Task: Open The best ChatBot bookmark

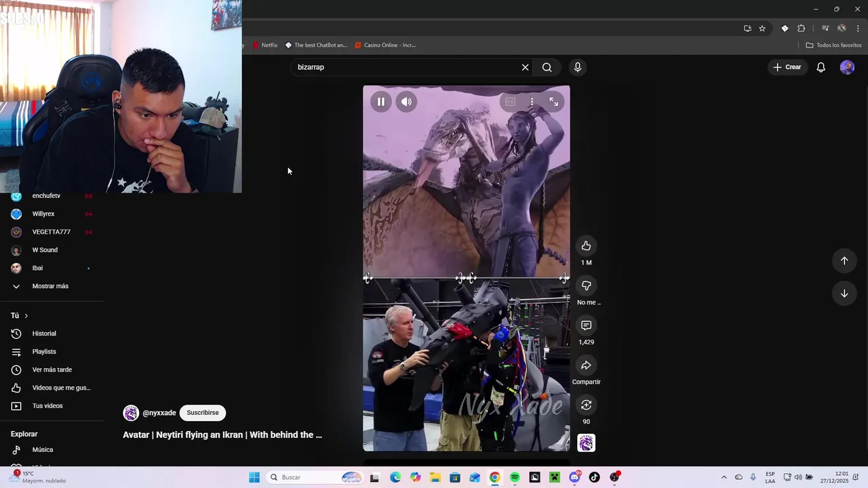Action: [x=316, y=45]
